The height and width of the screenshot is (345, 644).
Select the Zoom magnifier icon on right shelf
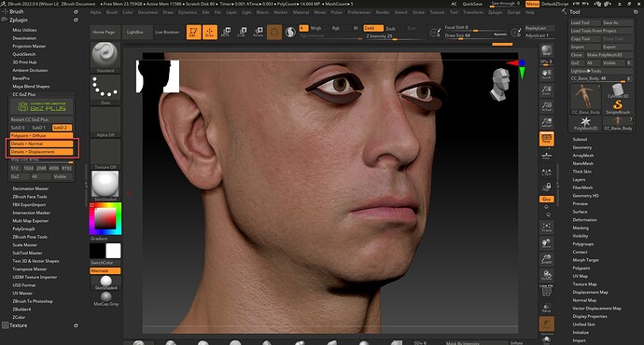546,90
